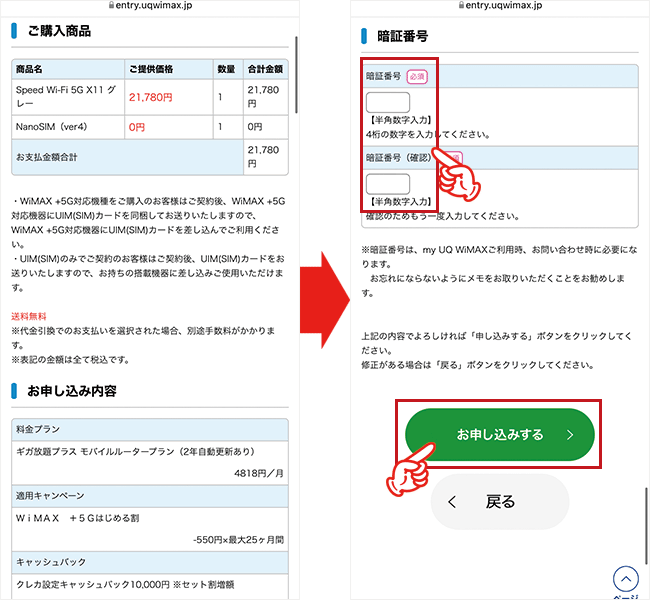Click the left page scrollbar thumb
The image size is (650, 600).
(296, 75)
